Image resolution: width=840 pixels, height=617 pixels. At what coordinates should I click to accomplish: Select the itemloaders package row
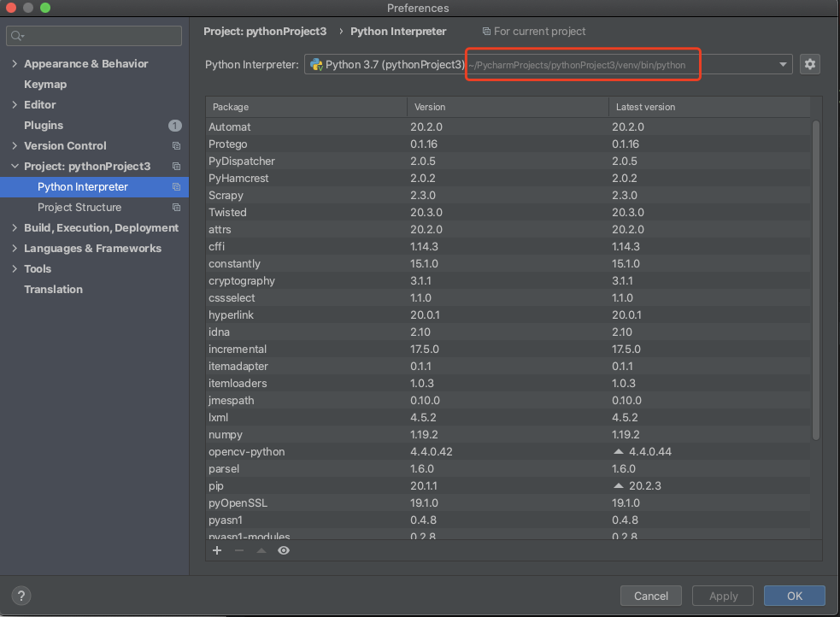tap(508, 384)
